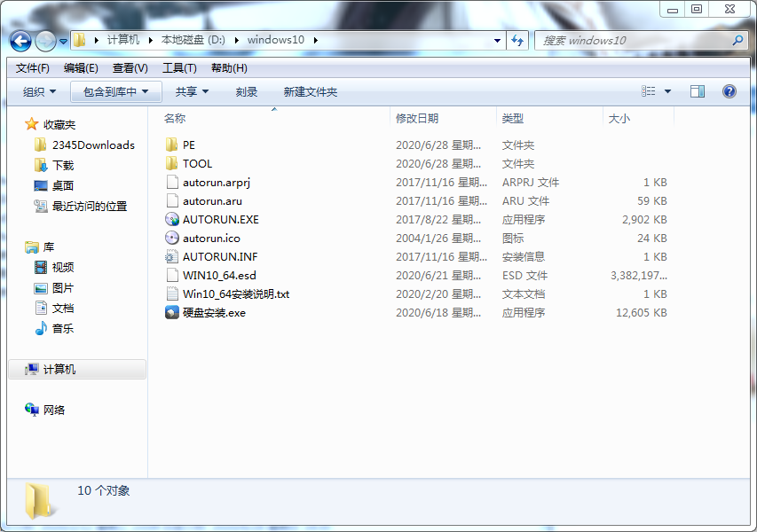Open the 视频 library
Viewport: 757px width, 532px height.
pos(63,267)
